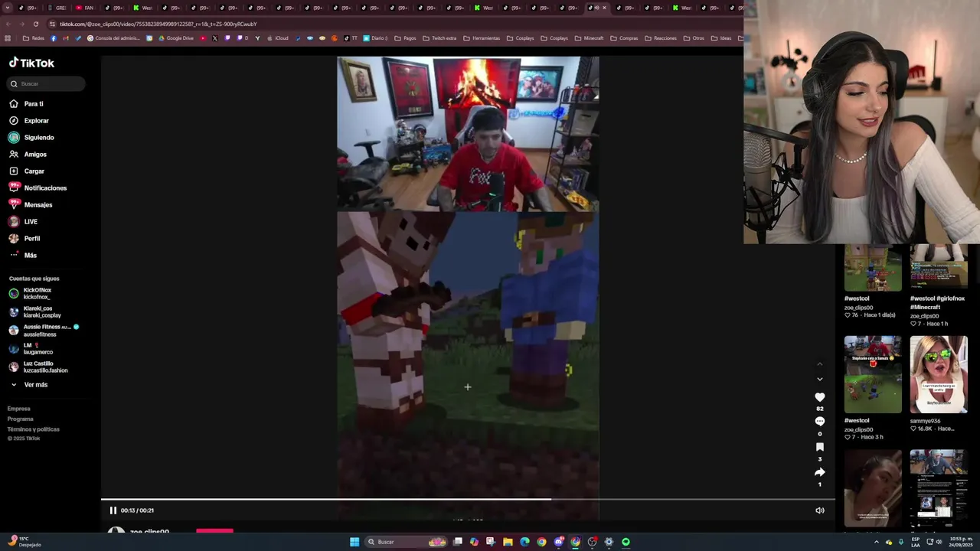Open the Windows Start menu
The height and width of the screenshot is (551, 980).
354,542
